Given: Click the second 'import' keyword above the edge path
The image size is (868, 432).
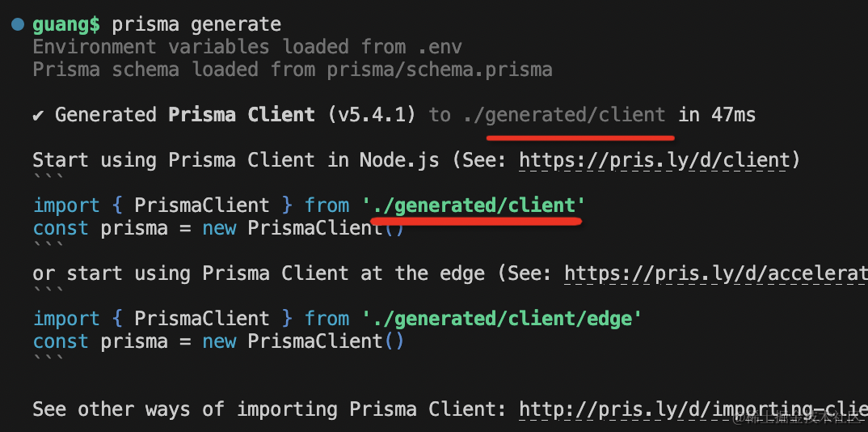Looking at the screenshot, I should pyautogui.click(x=66, y=319).
